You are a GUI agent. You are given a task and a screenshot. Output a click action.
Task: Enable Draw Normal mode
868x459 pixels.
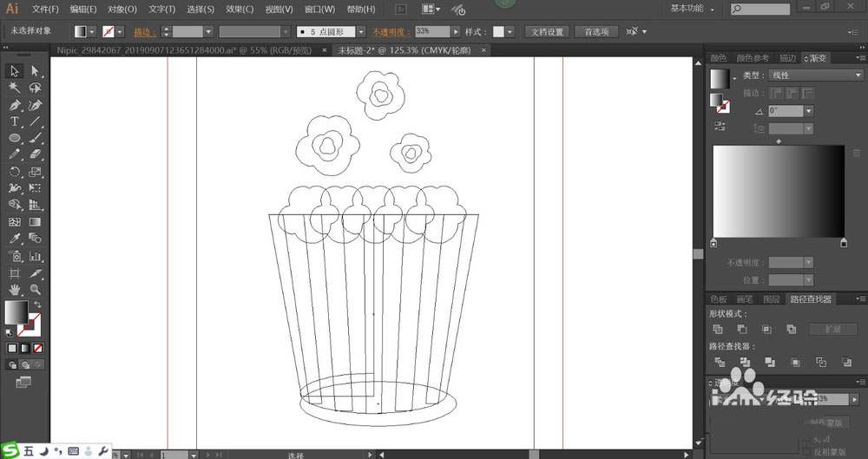coord(12,364)
